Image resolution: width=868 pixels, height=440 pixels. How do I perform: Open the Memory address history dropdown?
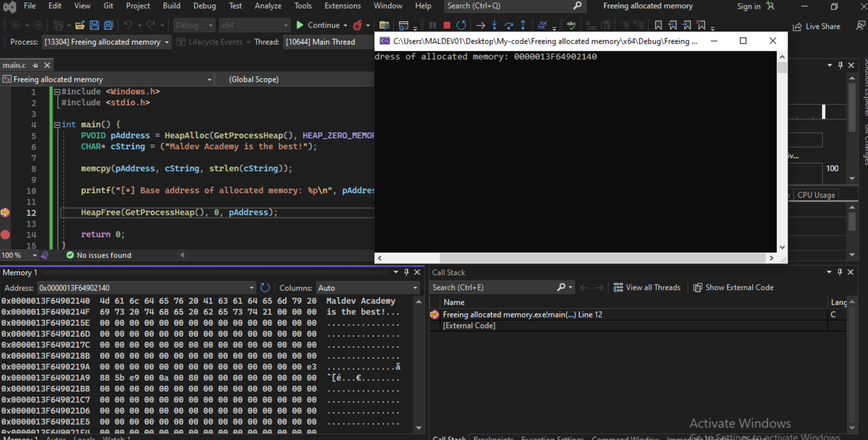coord(251,288)
